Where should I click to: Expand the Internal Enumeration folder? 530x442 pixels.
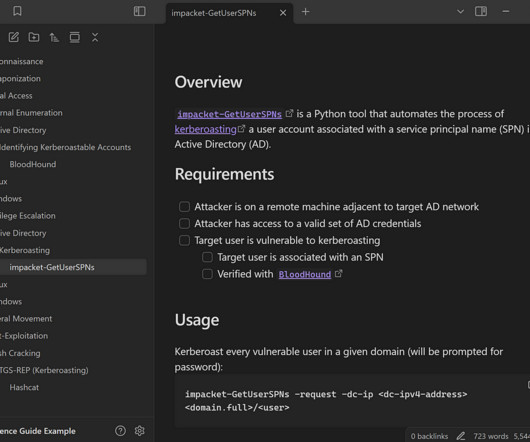pos(31,113)
